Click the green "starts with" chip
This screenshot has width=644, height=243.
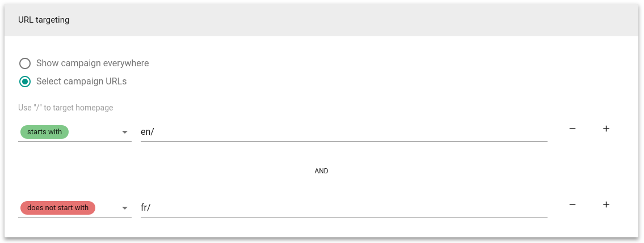pyautogui.click(x=44, y=132)
